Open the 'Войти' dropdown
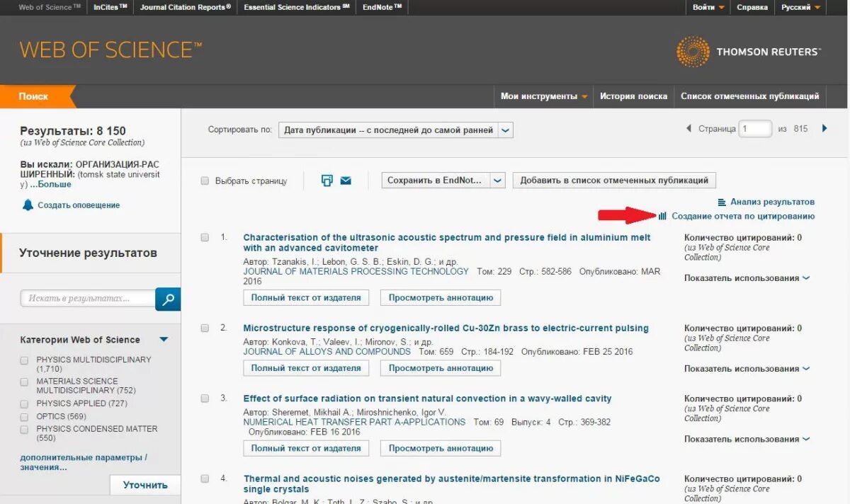850x504 pixels. 708,7
